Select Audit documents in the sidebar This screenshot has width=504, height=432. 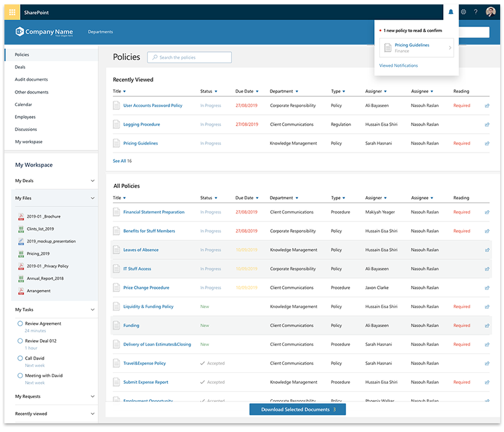pyautogui.click(x=31, y=79)
